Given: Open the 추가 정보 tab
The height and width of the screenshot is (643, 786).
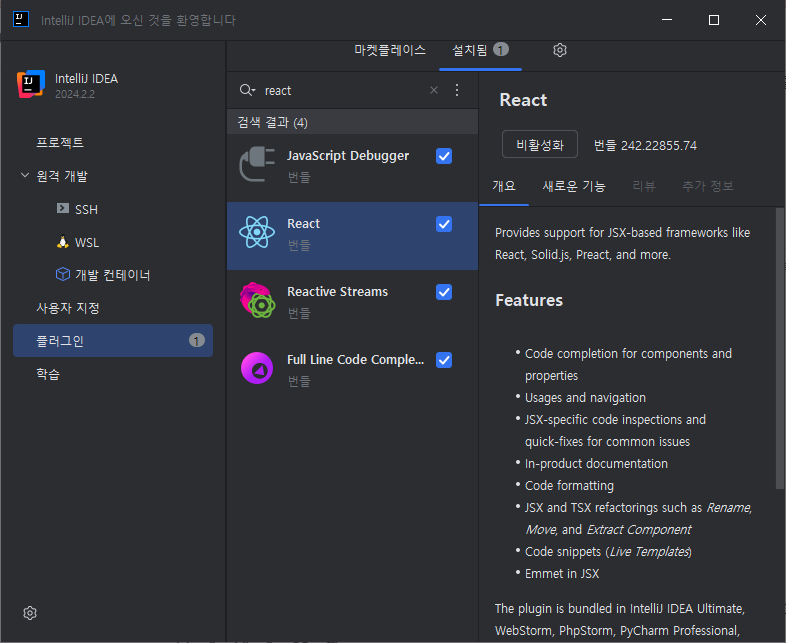Looking at the screenshot, I should [708, 186].
